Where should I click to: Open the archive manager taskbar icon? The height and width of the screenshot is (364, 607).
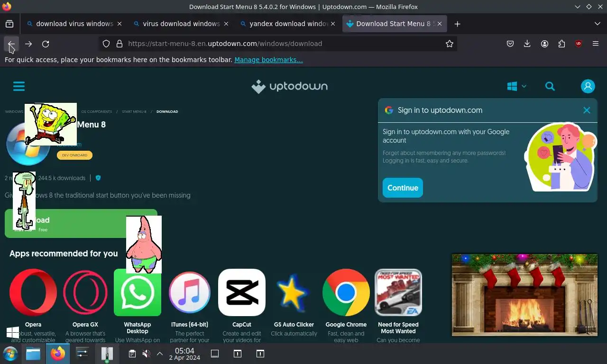107,354
